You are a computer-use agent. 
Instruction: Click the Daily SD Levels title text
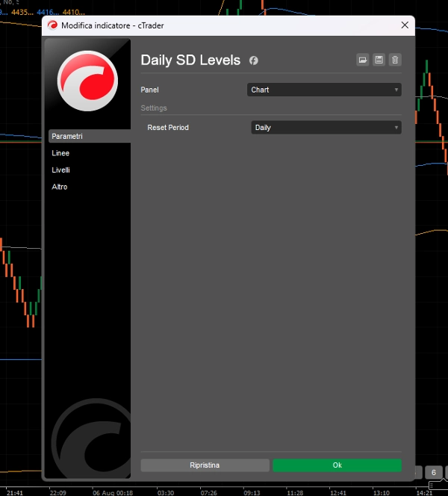(190, 60)
